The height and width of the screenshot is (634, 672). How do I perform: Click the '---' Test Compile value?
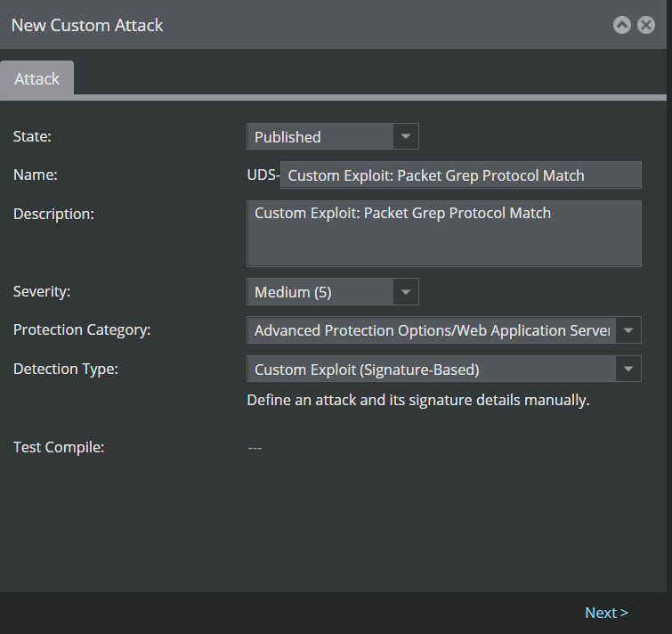coord(255,448)
